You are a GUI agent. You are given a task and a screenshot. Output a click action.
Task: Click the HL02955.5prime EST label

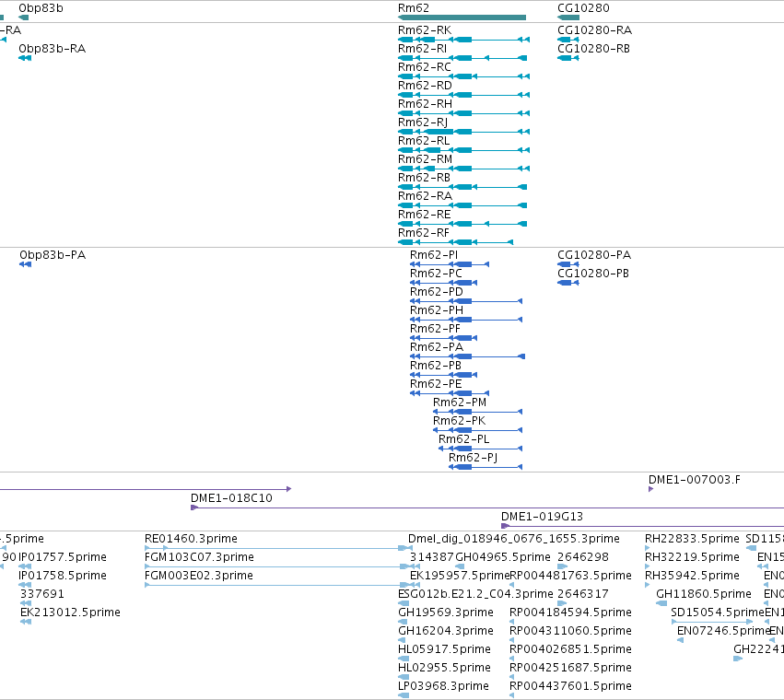point(444,668)
